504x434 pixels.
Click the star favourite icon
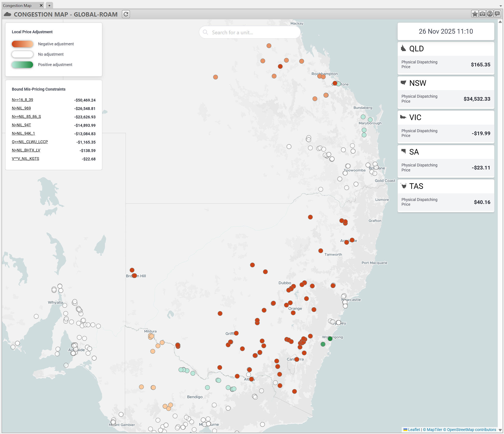(475, 14)
